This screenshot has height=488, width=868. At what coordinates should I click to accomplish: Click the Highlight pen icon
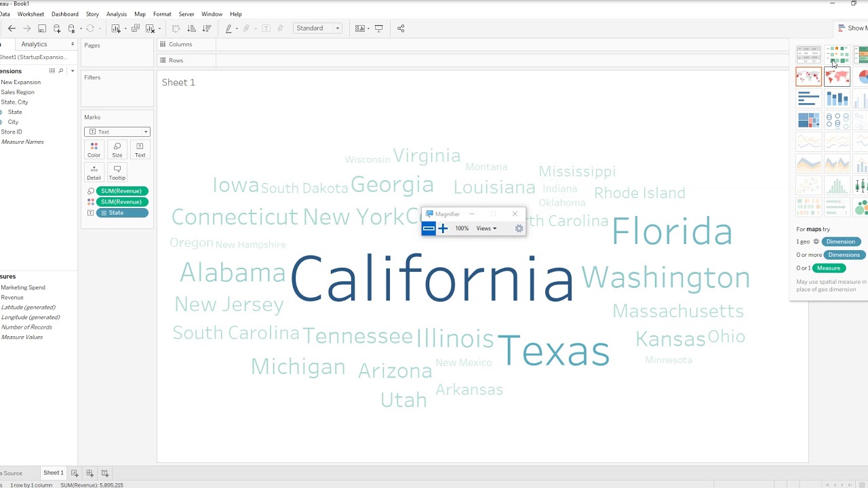tap(229, 28)
